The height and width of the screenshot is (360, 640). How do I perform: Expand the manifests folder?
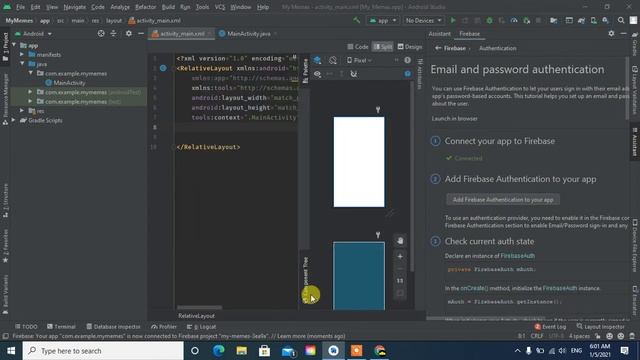tap(22, 54)
